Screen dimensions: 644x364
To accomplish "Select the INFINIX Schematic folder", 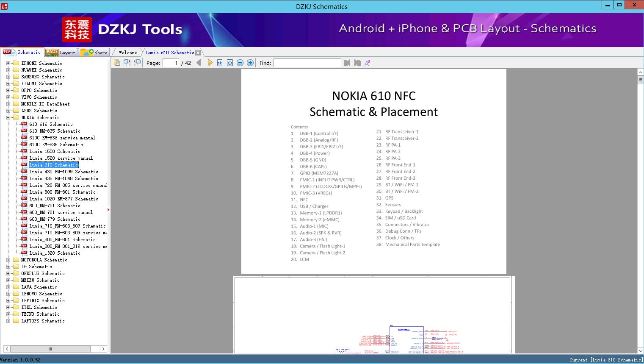I will click(43, 300).
